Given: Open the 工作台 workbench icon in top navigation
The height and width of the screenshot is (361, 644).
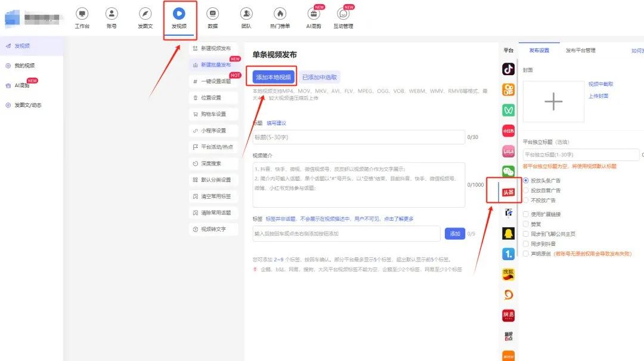Looking at the screenshot, I should pyautogui.click(x=82, y=14).
